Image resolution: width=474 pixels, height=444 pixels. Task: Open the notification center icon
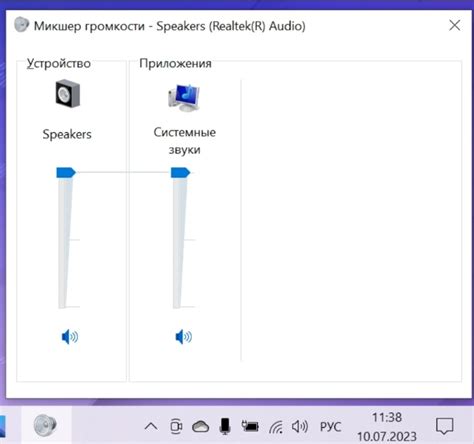[445, 426]
